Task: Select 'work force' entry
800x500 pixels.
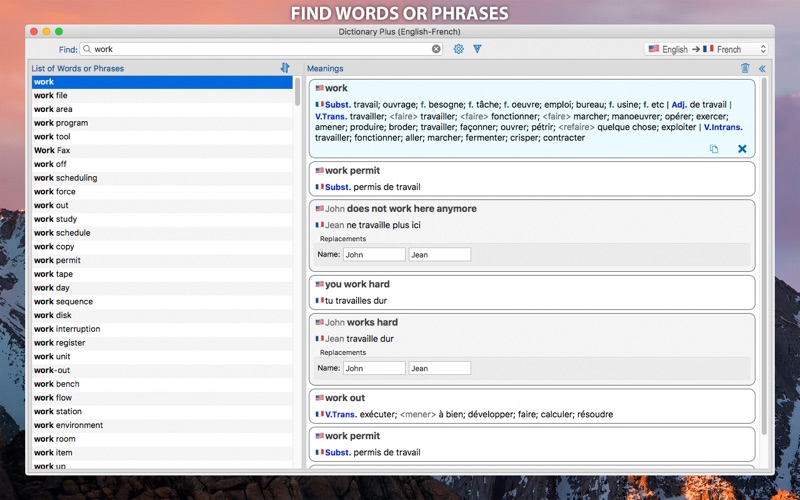Action: (162, 192)
